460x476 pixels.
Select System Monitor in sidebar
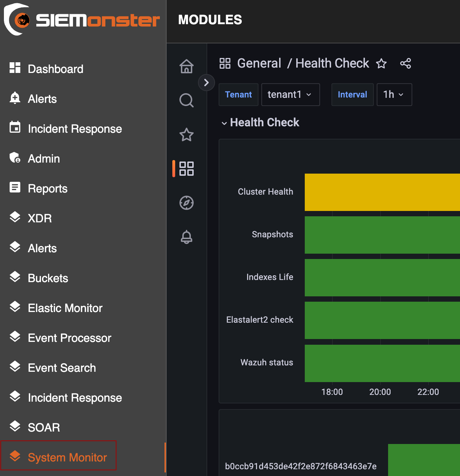[x=67, y=457]
